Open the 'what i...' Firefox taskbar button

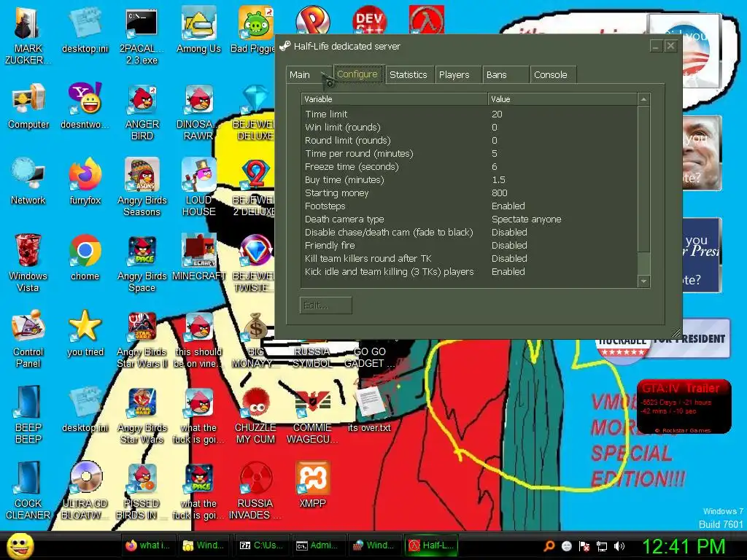coord(147,545)
